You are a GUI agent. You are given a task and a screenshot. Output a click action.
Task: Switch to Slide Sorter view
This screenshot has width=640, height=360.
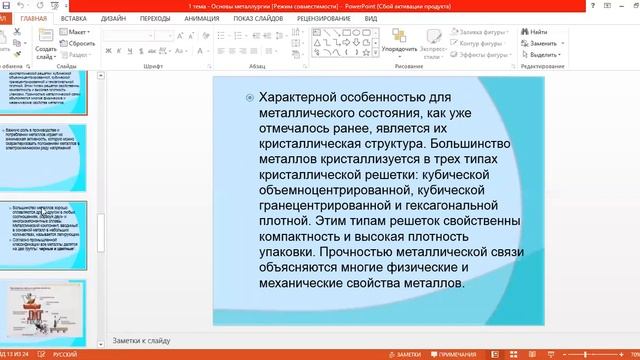coord(513,354)
